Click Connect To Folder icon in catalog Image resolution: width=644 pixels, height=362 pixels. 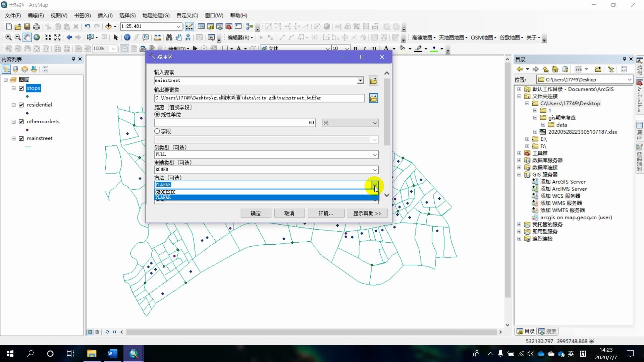click(598, 69)
